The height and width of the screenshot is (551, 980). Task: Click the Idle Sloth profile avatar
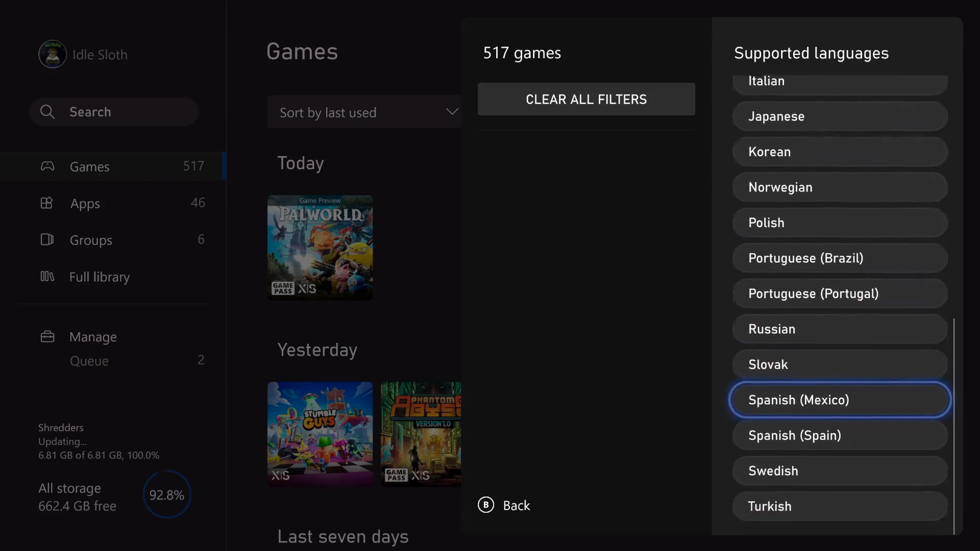click(52, 54)
